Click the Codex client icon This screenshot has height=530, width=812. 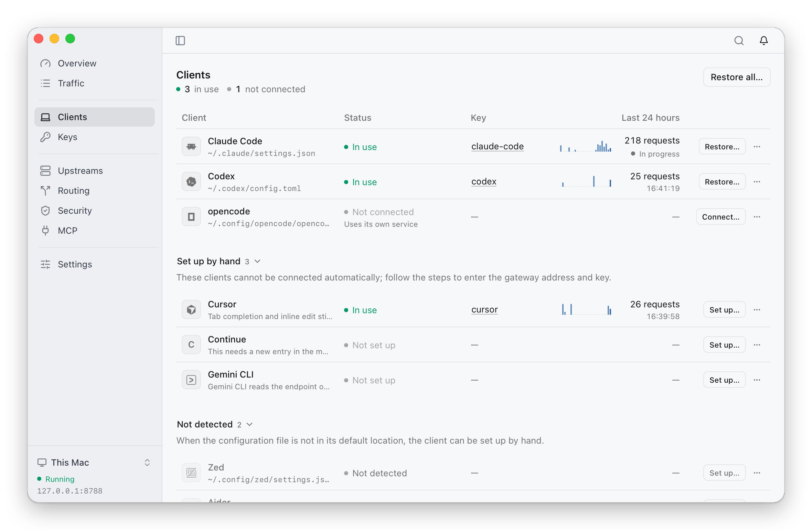click(191, 182)
